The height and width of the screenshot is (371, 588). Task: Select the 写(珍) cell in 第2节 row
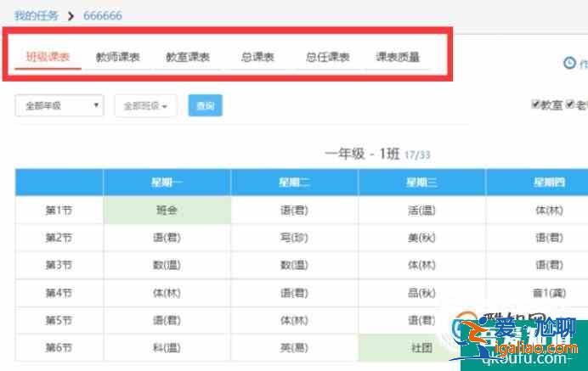click(x=294, y=238)
